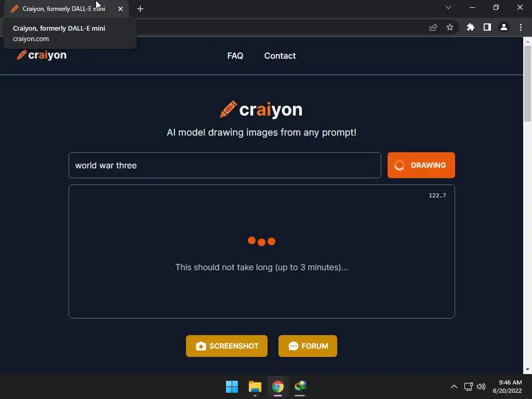Image resolution: width=532 pixels, height=399 pixels.
Task: Click the scrollbar down arrow
Action: click(527, 369)
